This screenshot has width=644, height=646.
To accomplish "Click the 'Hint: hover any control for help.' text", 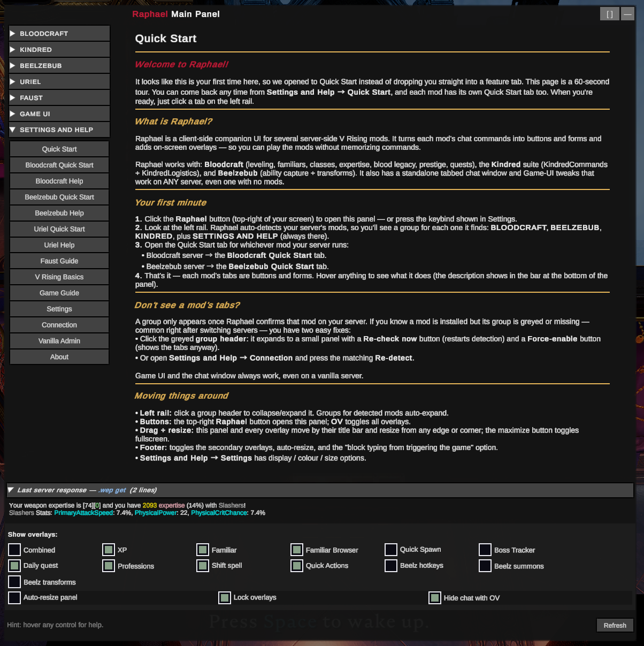I will pos(55,625).
